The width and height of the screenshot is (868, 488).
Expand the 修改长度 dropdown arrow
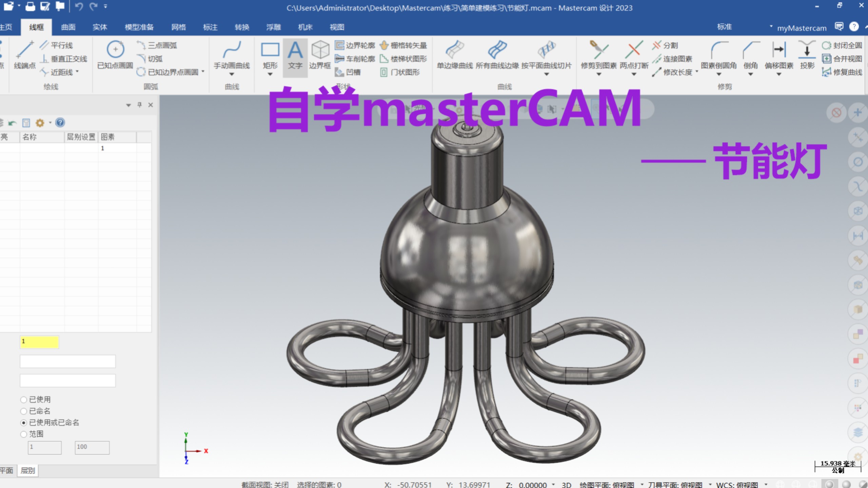(x=697, y=72)
